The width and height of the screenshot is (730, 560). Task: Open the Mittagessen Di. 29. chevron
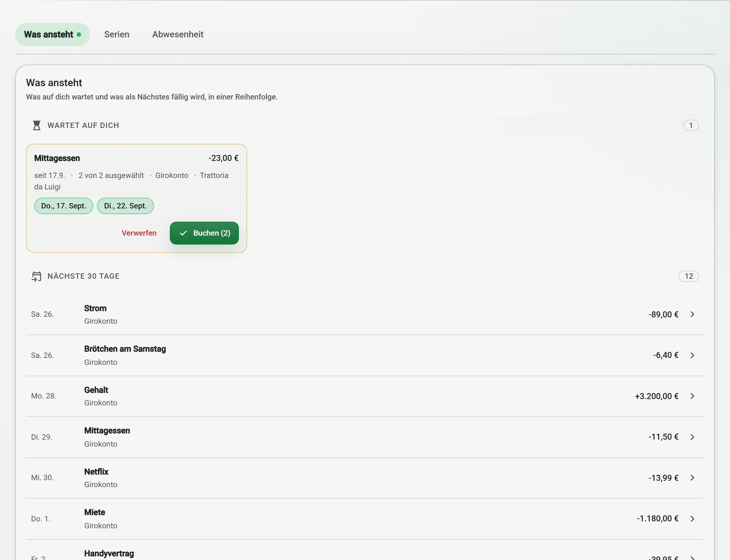click(x=692, y=437)
